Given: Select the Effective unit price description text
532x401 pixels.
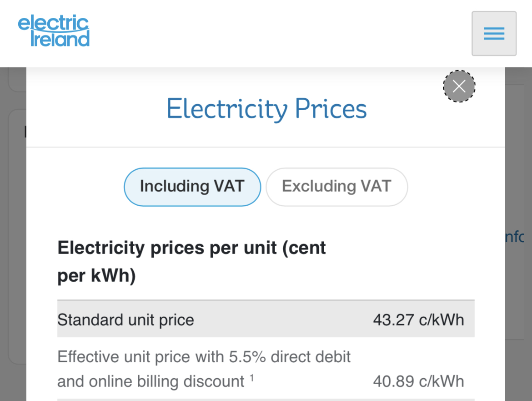Looking at the screenshot, I should (x=204, y=369).
